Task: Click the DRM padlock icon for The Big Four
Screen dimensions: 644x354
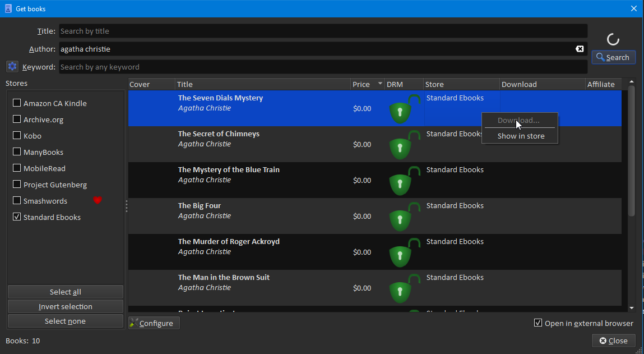Action: click(405, 216)
